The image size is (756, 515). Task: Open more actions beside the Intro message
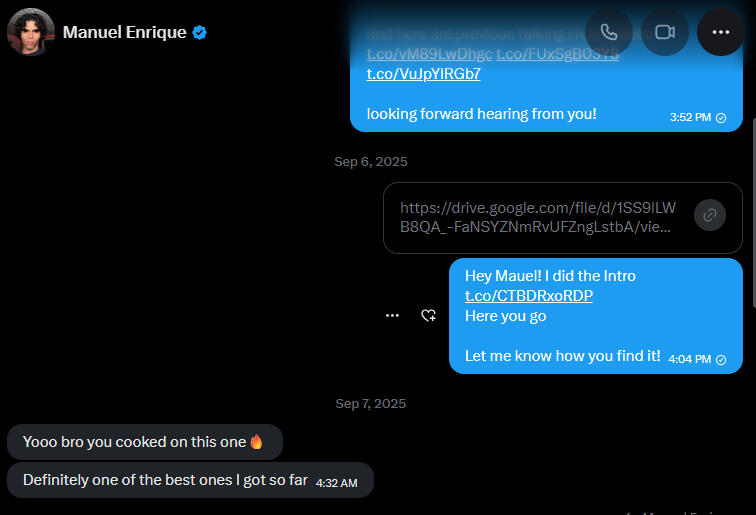tap(393, 315)
